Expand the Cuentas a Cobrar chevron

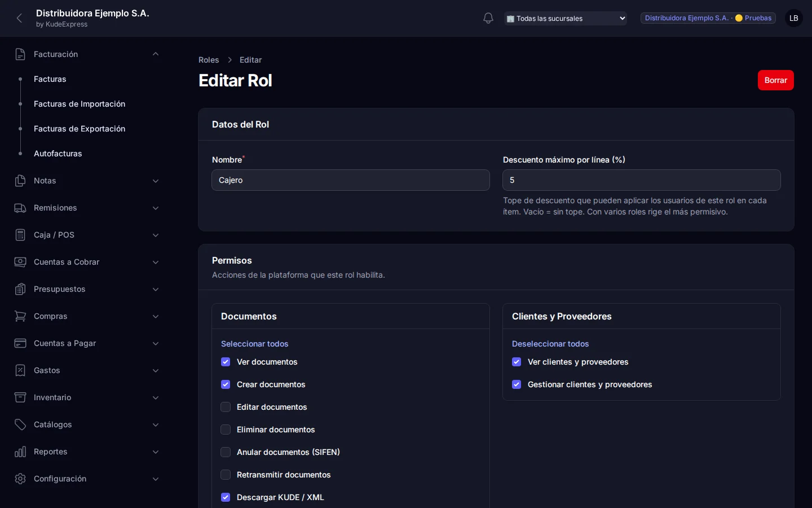(x=156, y=262)
